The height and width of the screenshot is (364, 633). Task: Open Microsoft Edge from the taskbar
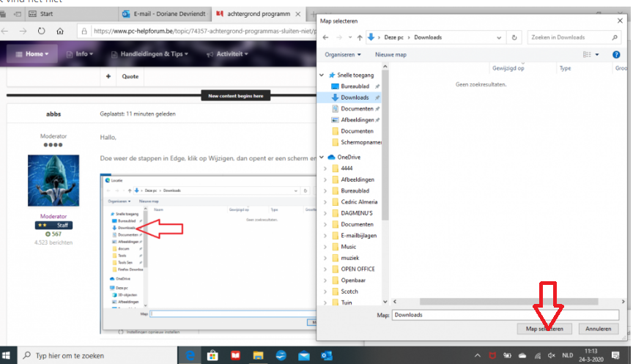[190, 355]
